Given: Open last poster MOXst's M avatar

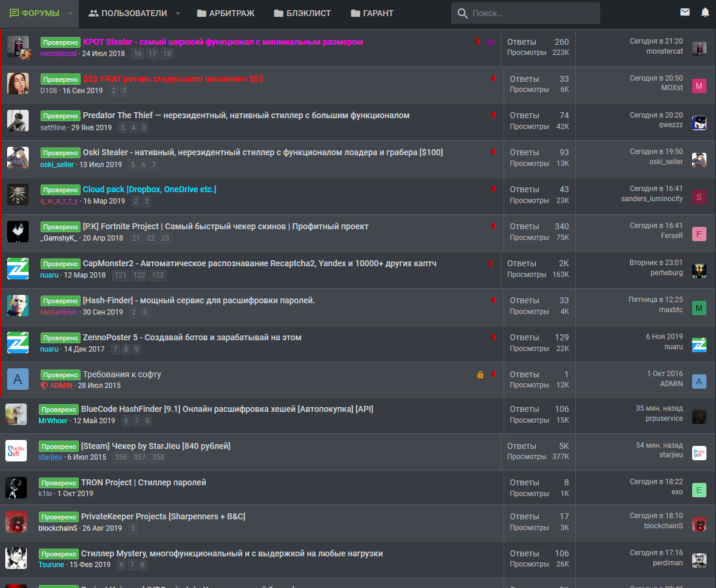Looking at the screenshot, I should tap(699, 86).
